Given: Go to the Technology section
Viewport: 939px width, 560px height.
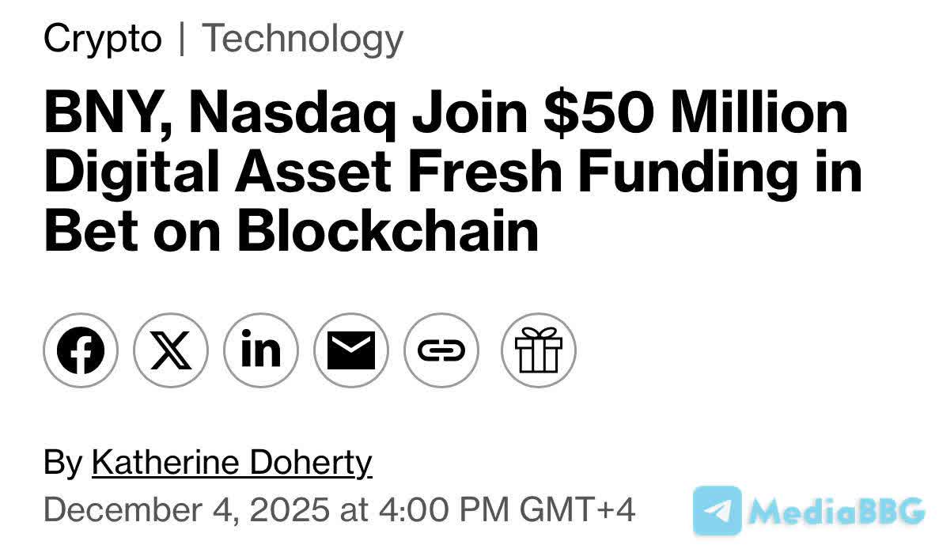Looking at the screenshot, I should point(303,39).
